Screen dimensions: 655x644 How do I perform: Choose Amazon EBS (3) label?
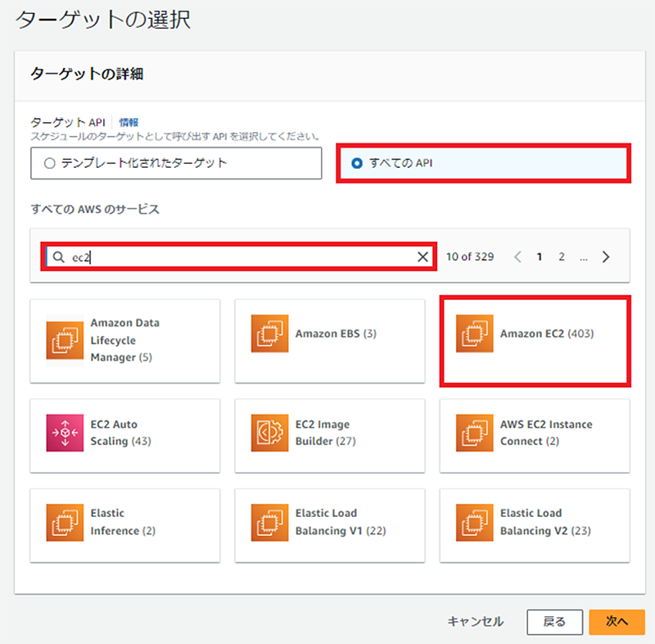(x=336, y=333)
